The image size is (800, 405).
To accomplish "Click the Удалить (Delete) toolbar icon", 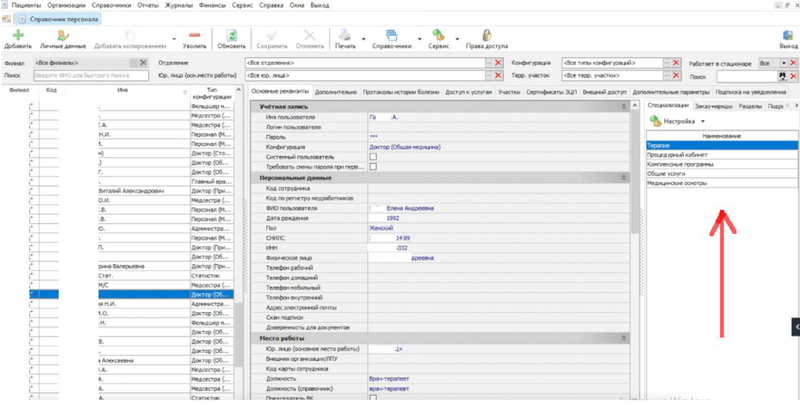I will [193, 35].
